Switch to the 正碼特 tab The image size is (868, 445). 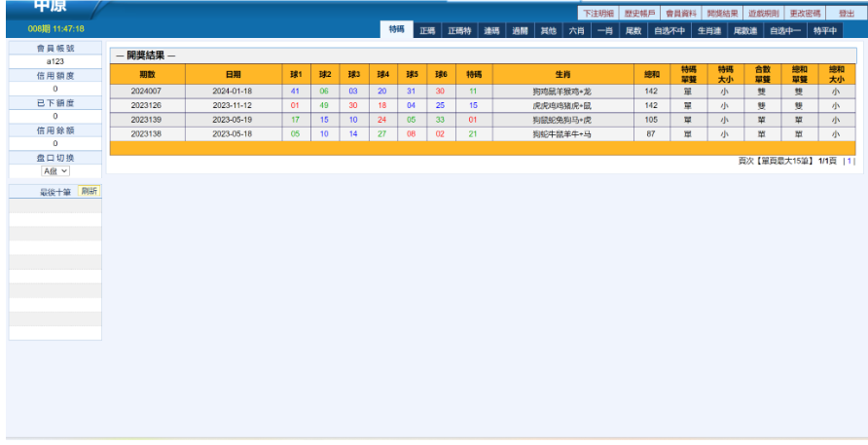point(459,31)
